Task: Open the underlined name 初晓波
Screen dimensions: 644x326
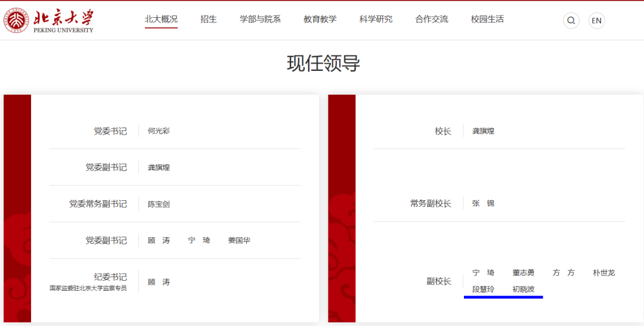Action: [x=524, y=289]
